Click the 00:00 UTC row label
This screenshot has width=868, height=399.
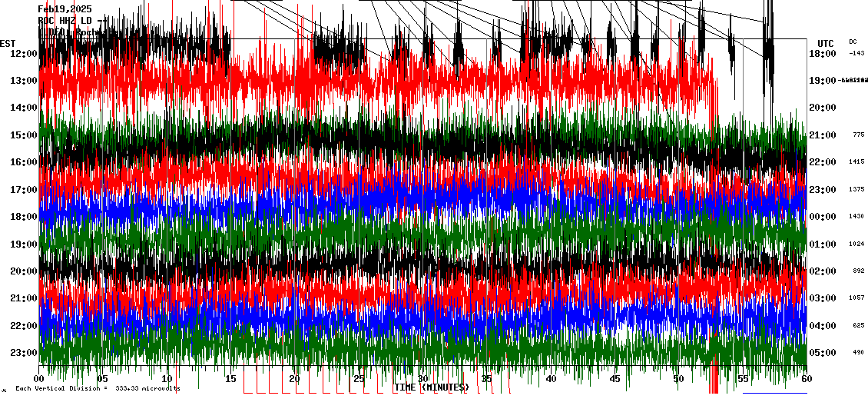tap(822, 217)
